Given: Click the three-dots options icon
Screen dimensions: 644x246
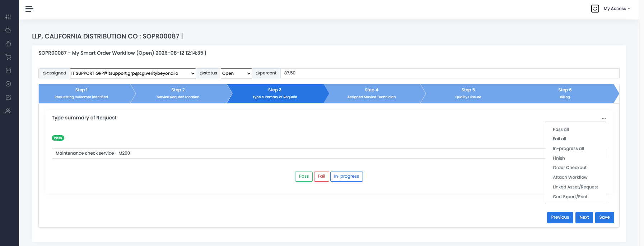Looking at the screenshot, I should pyautogui.click(x=604, y=118).
